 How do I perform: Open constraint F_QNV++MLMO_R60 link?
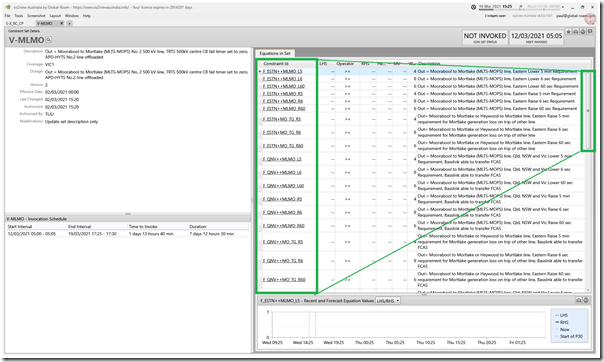[x=284, y=226]
